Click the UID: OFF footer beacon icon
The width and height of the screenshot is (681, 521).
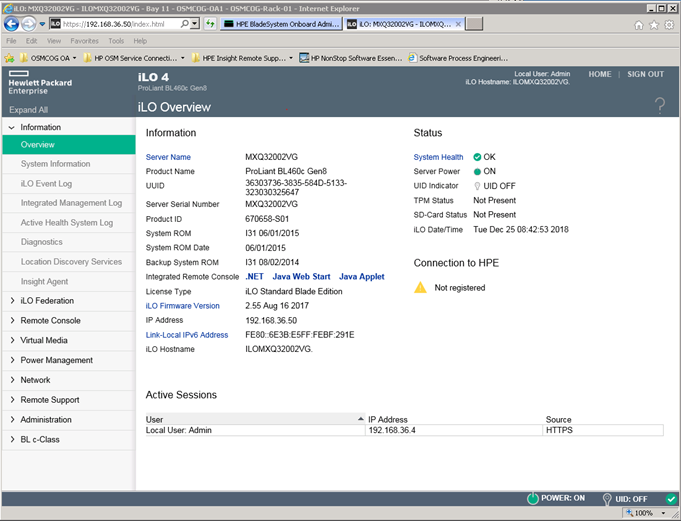[x=607, y=499]
